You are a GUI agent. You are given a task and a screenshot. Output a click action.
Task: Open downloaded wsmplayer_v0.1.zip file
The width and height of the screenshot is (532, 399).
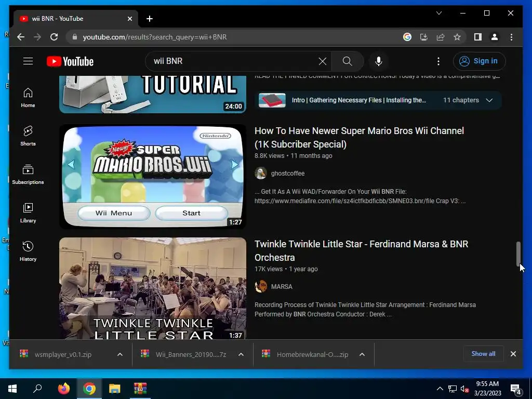[x=63, y=354]
